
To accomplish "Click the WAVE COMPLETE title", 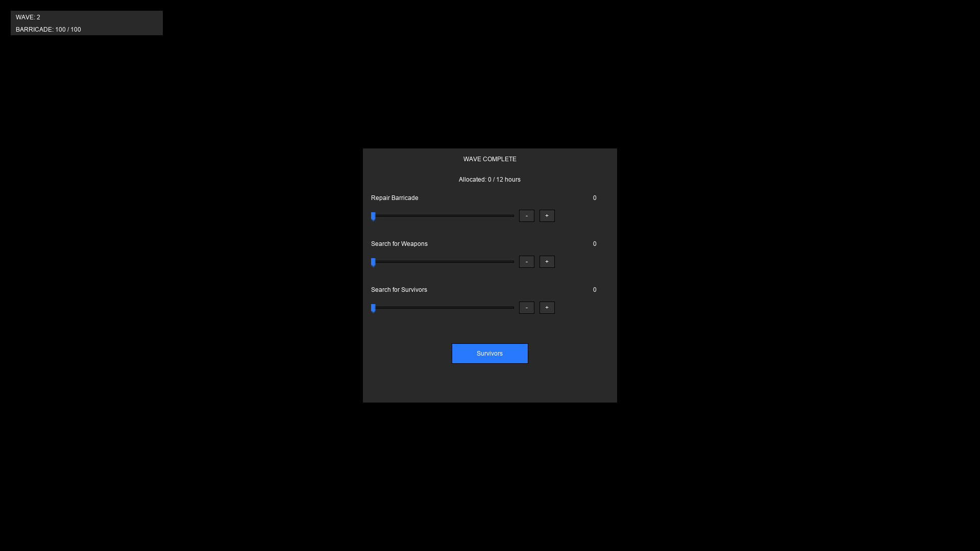I will point(489,159).
